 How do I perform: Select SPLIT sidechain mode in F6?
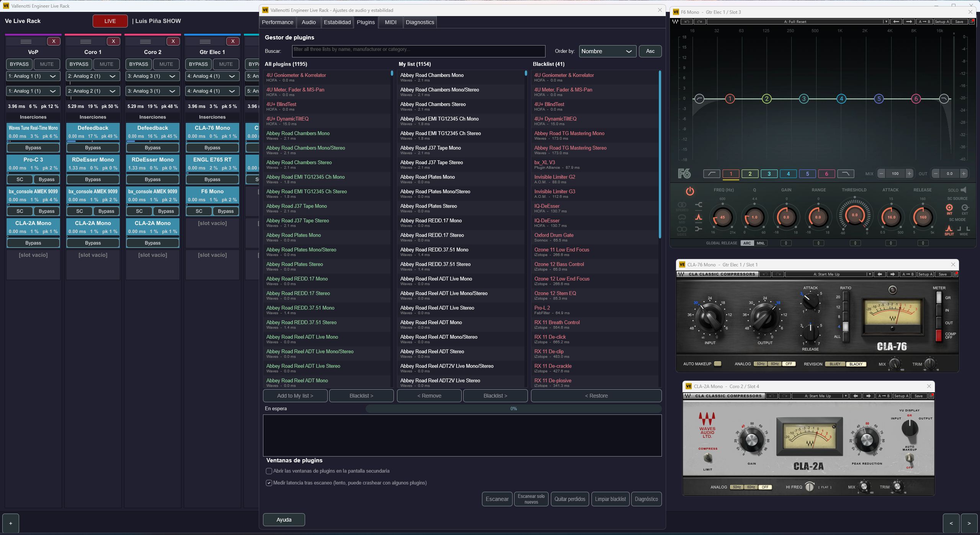tap(949, 230)
